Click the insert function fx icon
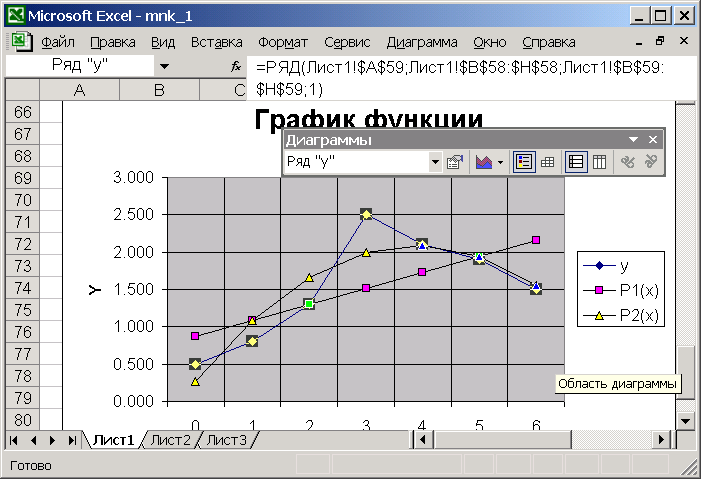This screenshot has width=701, height=479. point(236,67)
